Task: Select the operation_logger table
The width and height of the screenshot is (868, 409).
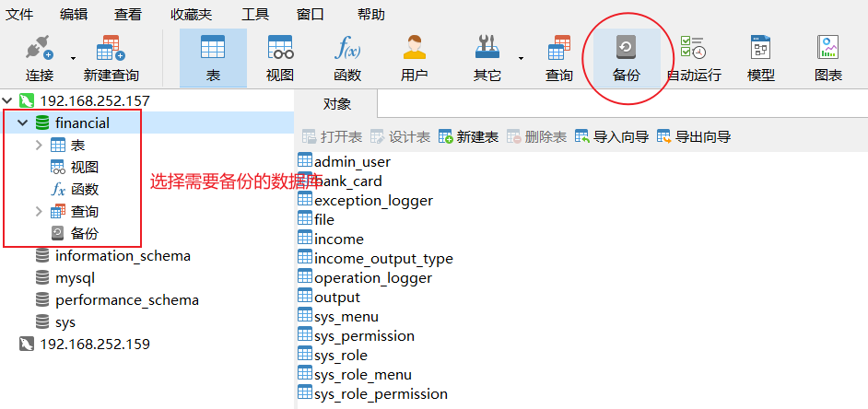Action: (372, 278)
